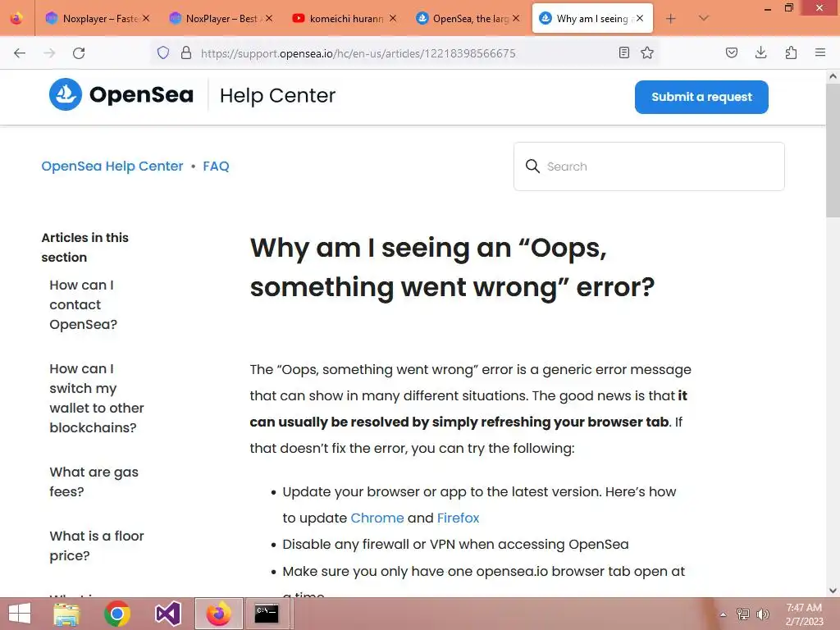Reload the page with the refresh icon
This screenshot has height=630, width=840.
[x=79, y=53]
